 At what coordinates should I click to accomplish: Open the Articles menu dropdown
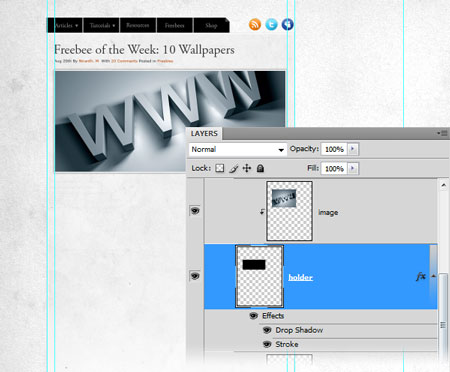[66, 25]
